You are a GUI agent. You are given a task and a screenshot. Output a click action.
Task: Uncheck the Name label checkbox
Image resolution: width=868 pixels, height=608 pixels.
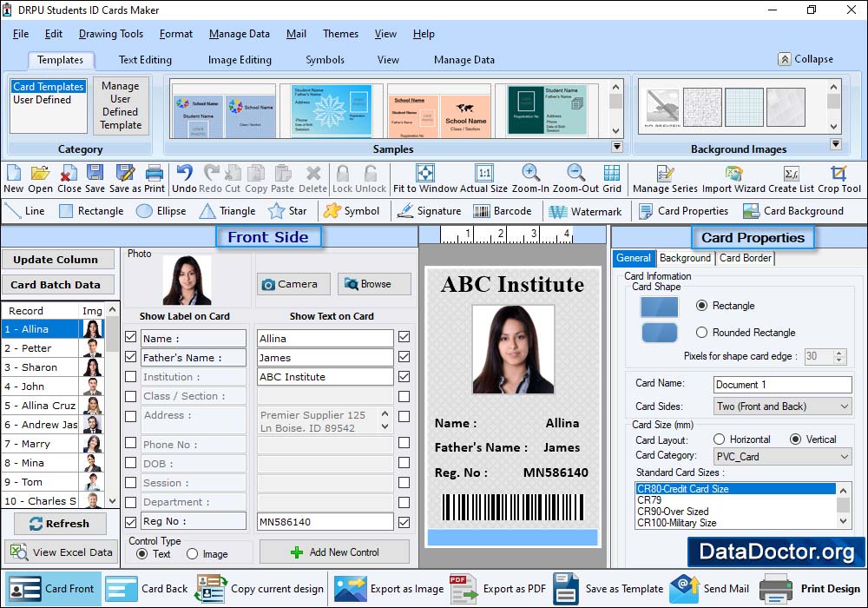coord(131,337)
